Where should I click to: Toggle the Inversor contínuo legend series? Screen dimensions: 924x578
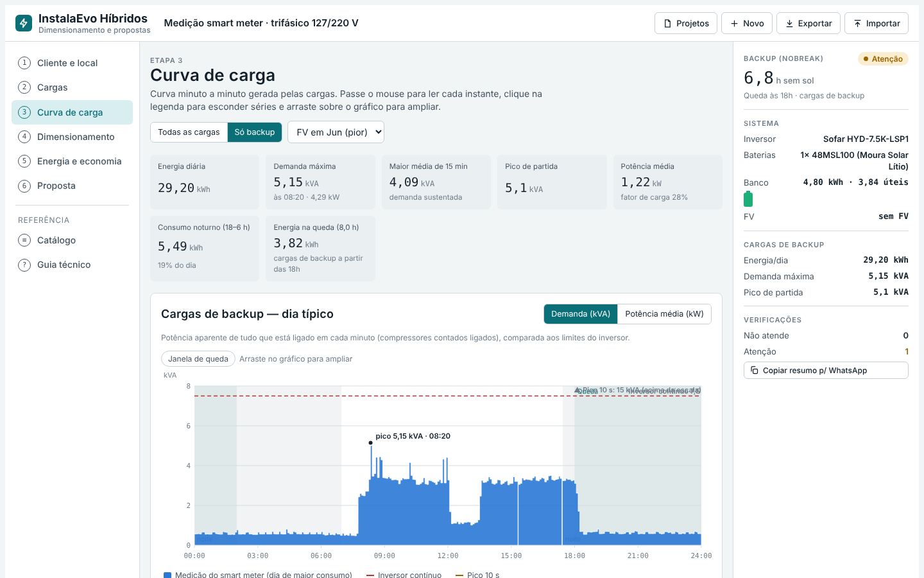pyautogui.click(x=404, y=575)
